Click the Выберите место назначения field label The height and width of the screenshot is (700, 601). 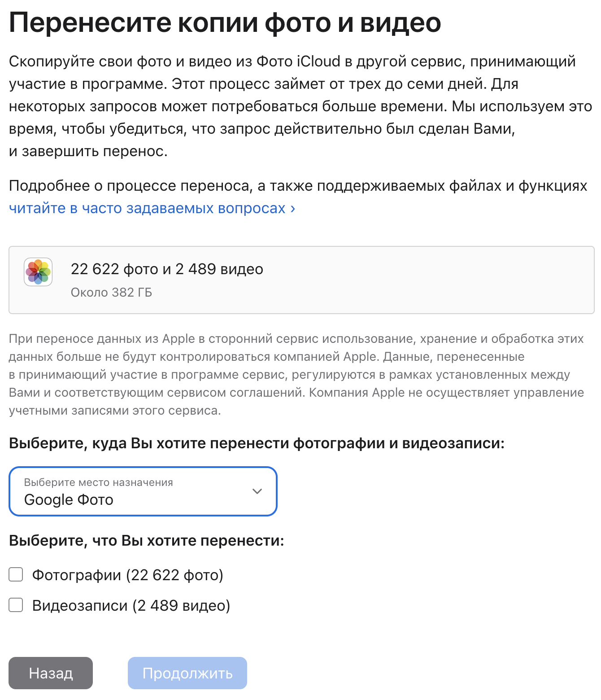[99, 482]
